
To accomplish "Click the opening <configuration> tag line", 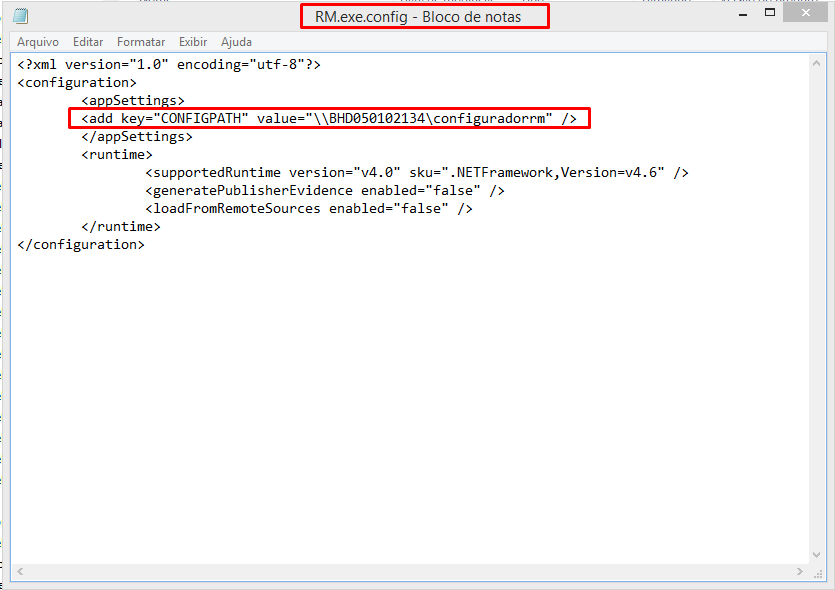I will pos(77,83).
